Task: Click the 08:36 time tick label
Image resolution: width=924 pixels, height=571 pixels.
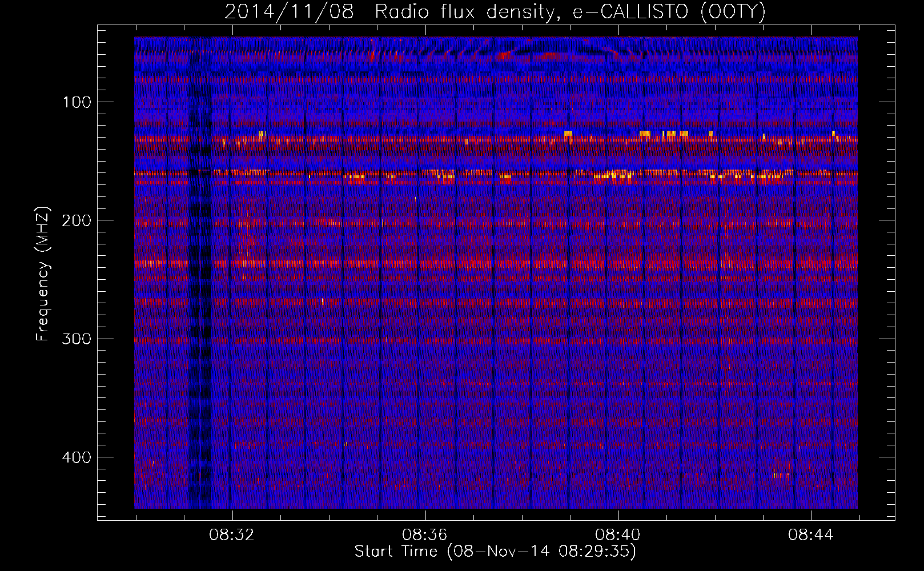Action: [425, 535]
